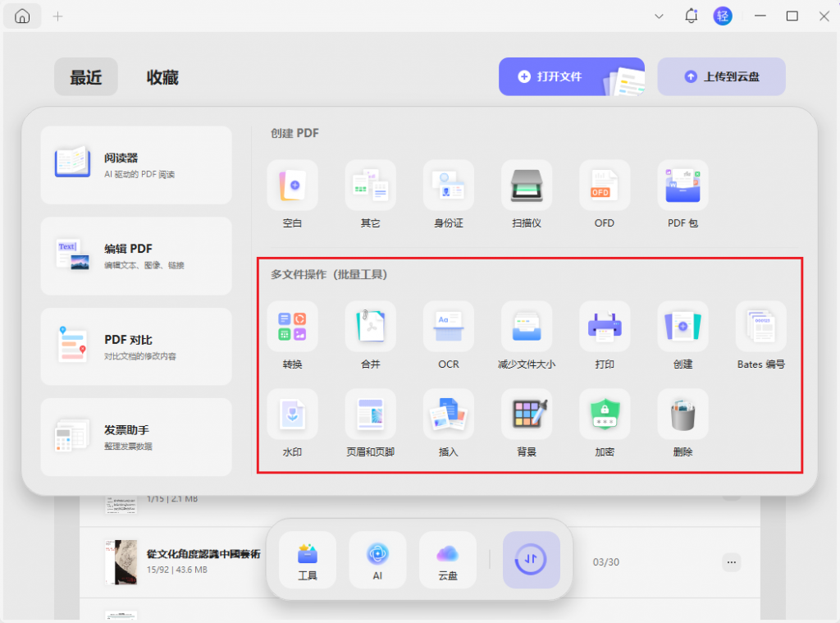
Task: Open batch 加密 encrypt tool
Action: click(605, 414)
